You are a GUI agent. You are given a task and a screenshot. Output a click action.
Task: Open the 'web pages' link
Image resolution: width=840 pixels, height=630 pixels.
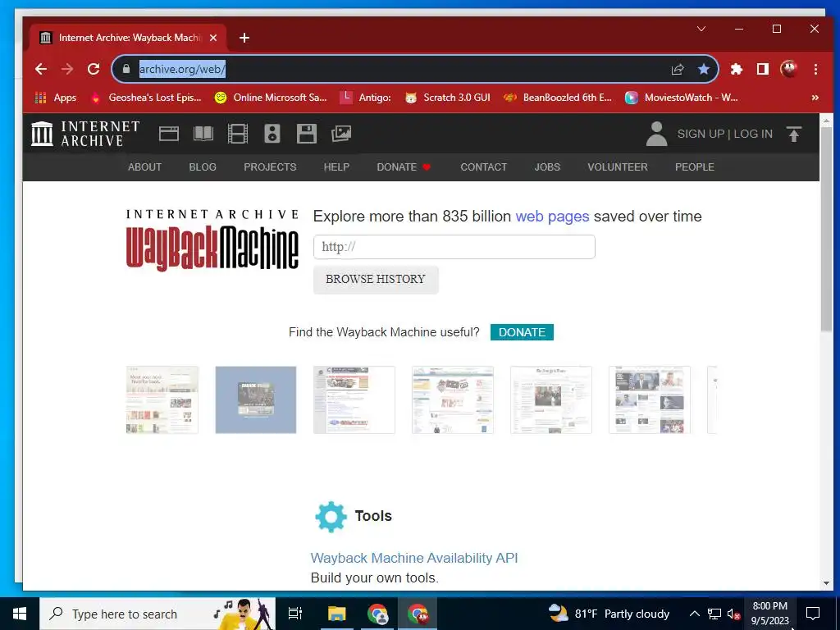point(552,217)
